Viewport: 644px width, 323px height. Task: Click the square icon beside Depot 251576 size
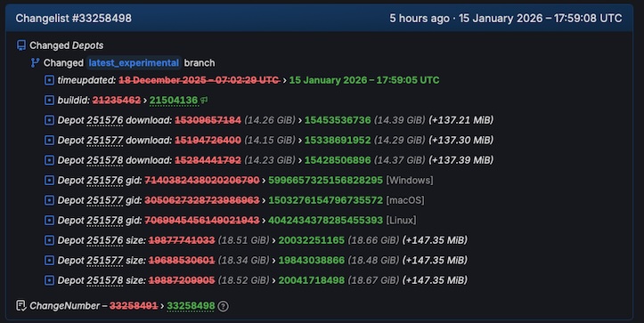tap(49, 240)
